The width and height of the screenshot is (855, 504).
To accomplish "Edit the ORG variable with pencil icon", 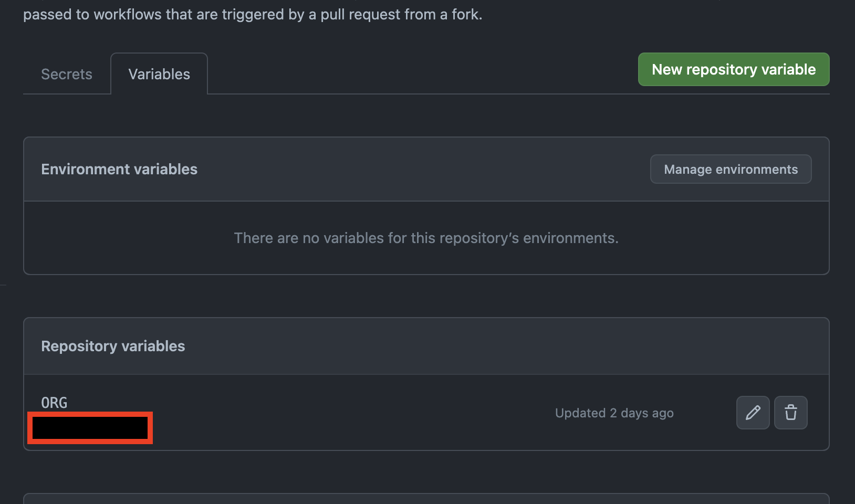I will click(753, 413).
